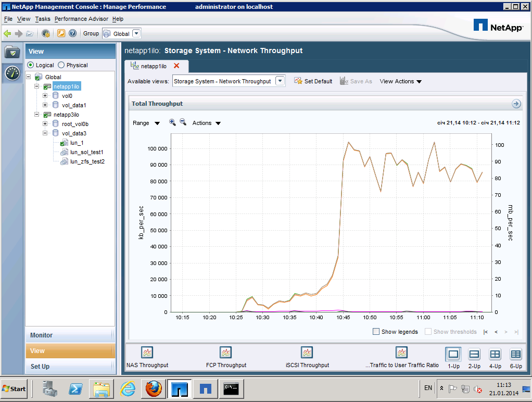This screenshot has height=402, width=532.
Task: Open the chart Actions dropdown
Action: pos(206,123)
